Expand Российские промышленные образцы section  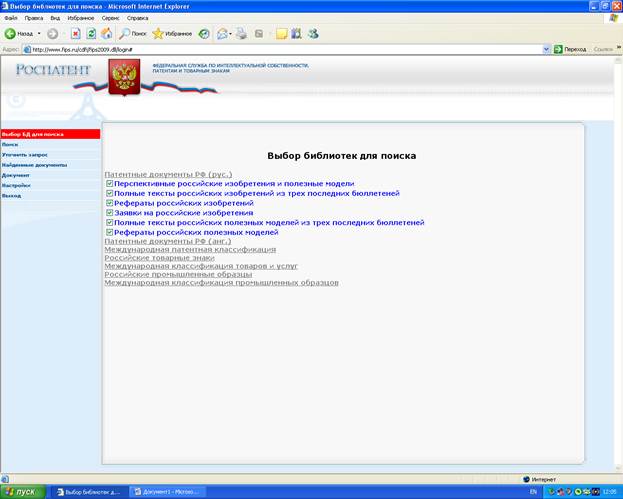pos(178,275)
